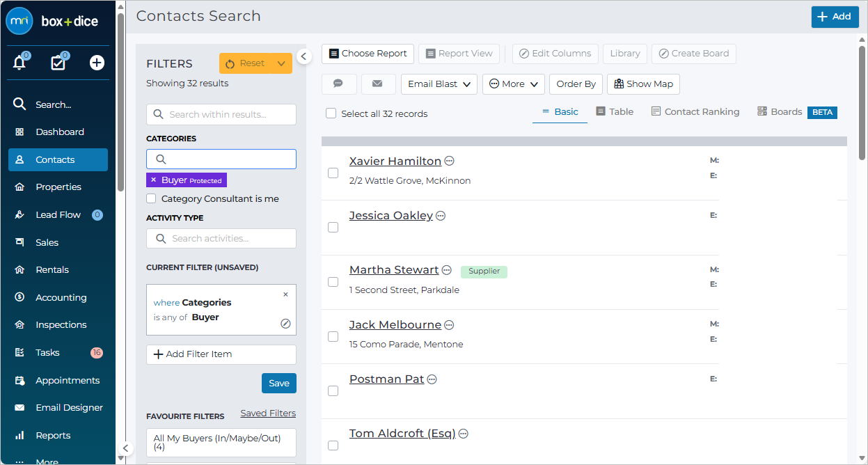Viewport: 868px width, 465px height.
Task: Click the Categories search field
Action: [221, 159]
